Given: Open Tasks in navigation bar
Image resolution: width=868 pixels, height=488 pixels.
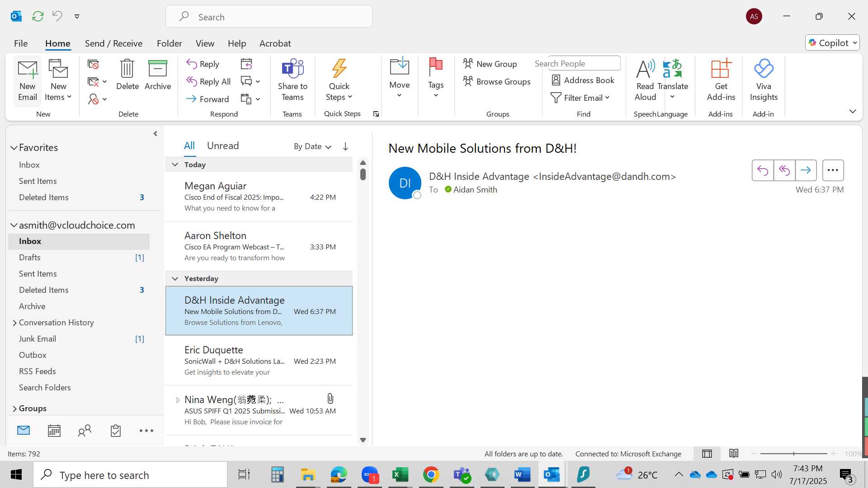Looking at the screenshot, I should coord(116,431).
